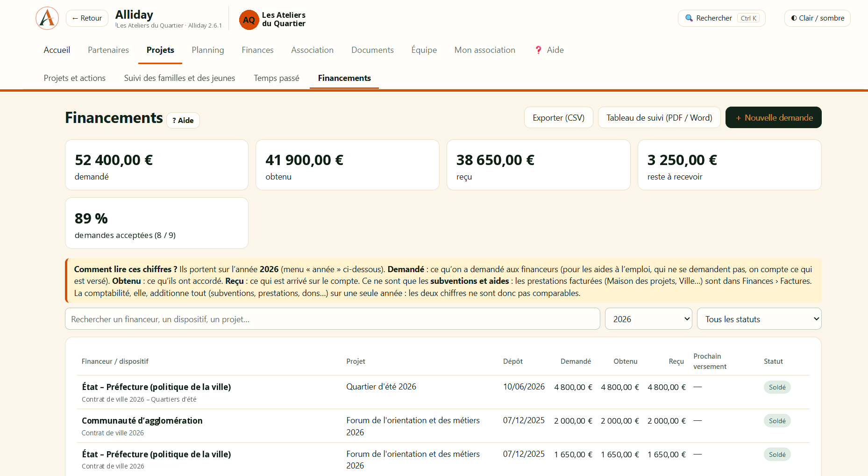Image resolution: width=868 pixels, height=476 pixels.
Task: Select the Financements subtab
Action: (x=344, y=78)
